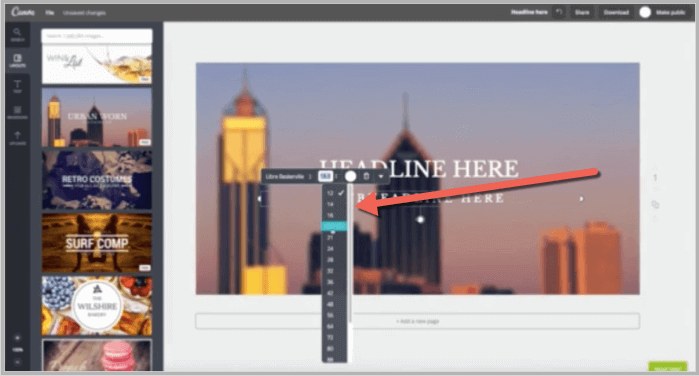Click the zoom out minus button

tap(17, 362)
